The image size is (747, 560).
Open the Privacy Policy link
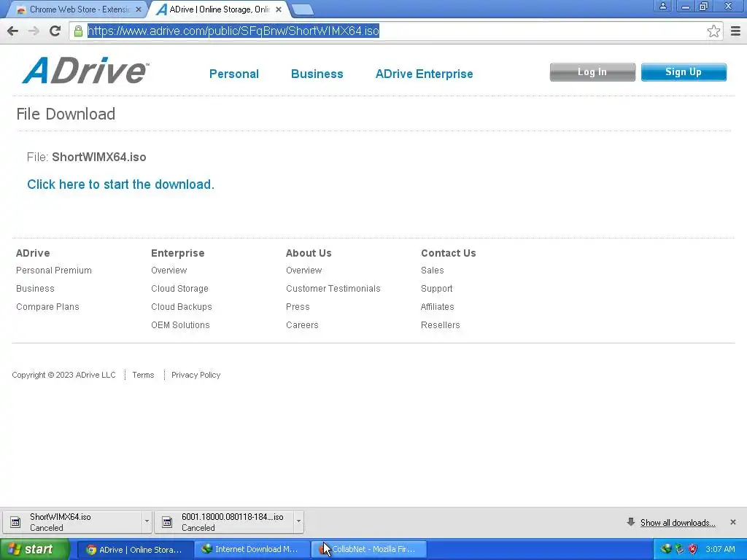[x=196, y=375]
